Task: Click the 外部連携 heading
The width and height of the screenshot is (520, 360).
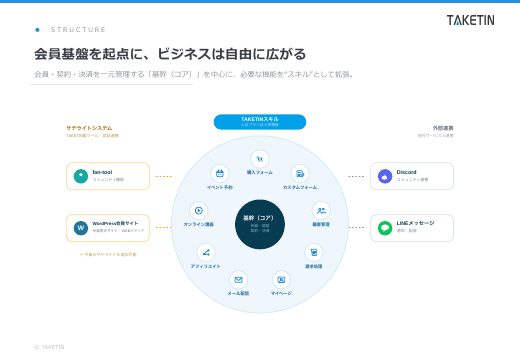Action: [x=443, y=128]
